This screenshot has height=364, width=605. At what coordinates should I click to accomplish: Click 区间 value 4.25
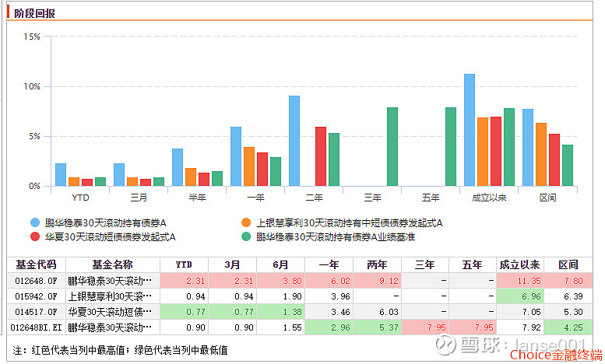click(574, 327)
